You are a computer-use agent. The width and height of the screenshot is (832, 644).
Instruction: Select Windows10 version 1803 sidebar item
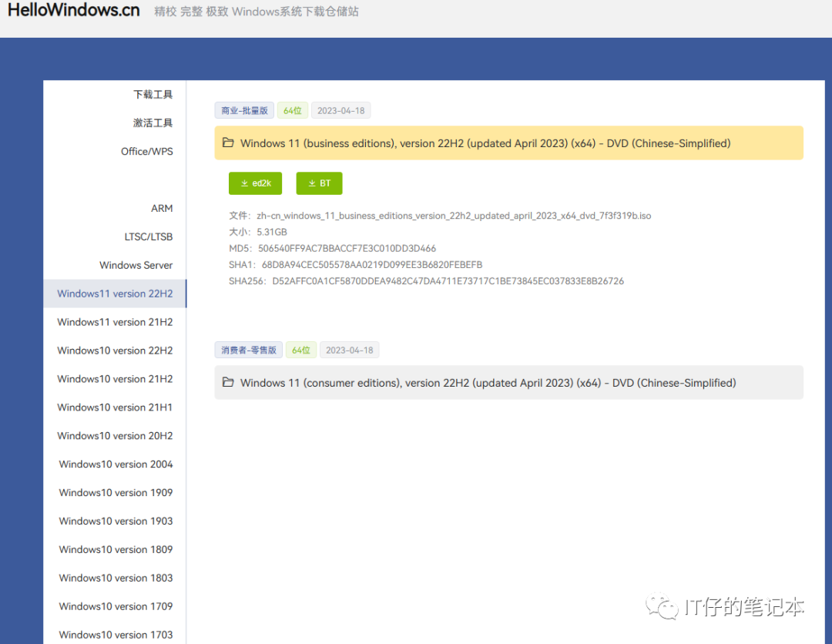115,578
